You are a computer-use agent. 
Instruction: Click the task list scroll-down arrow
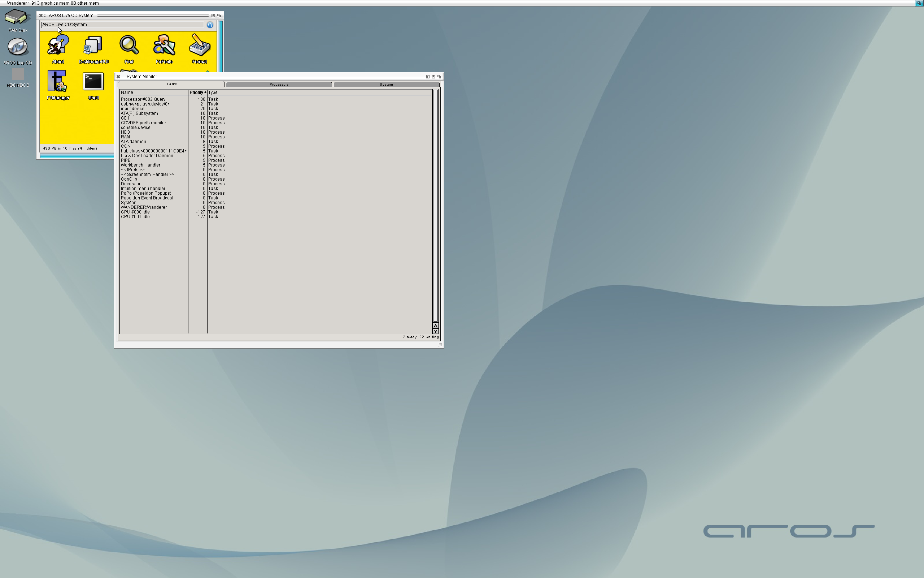coord(435,331)
